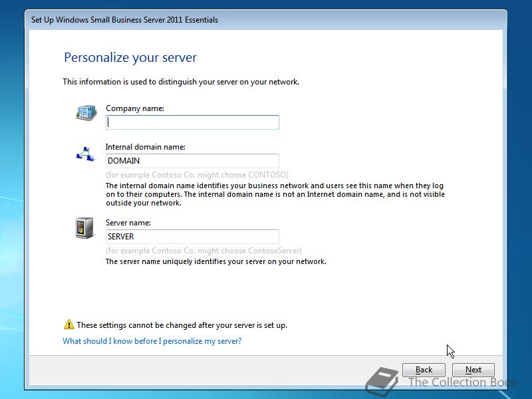Click "The server name uniquely identifies" text
Viewport: 532px width, 399px height.
pos(215,261)
